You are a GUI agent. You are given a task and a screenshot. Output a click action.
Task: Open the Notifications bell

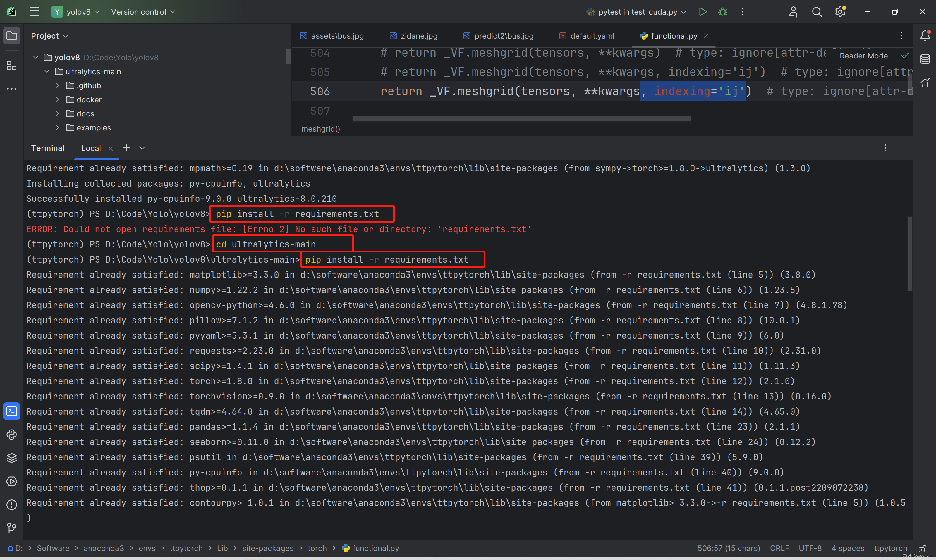click(x=925, y=35)
